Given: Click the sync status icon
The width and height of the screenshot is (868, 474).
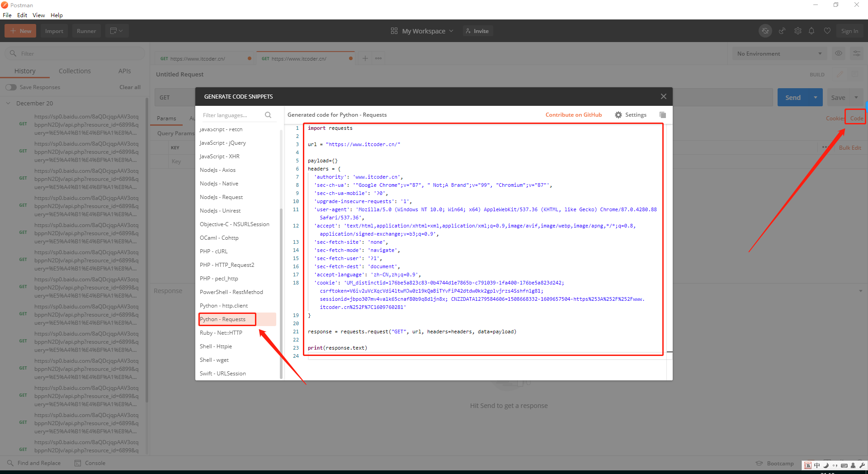Looking at the screenshot, I should 765,31.
